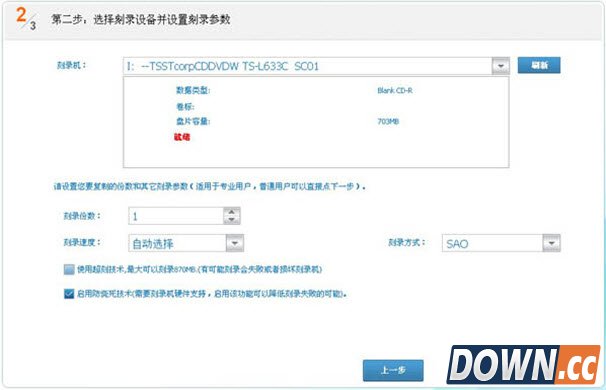
Task: Uncheck the buffer underrun protection checkbox
Action: 69,294
